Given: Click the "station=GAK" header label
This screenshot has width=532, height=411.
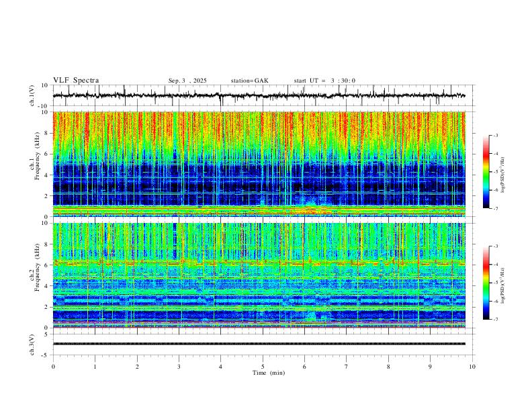Looking at the screenshot, I should [x=249, y=81].
